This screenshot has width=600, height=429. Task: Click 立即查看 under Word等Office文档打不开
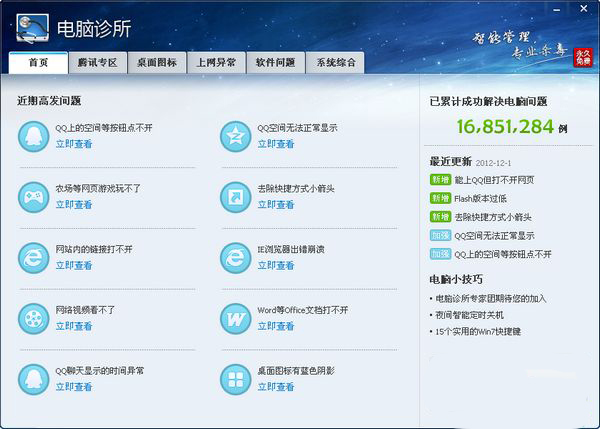point(276,326)
